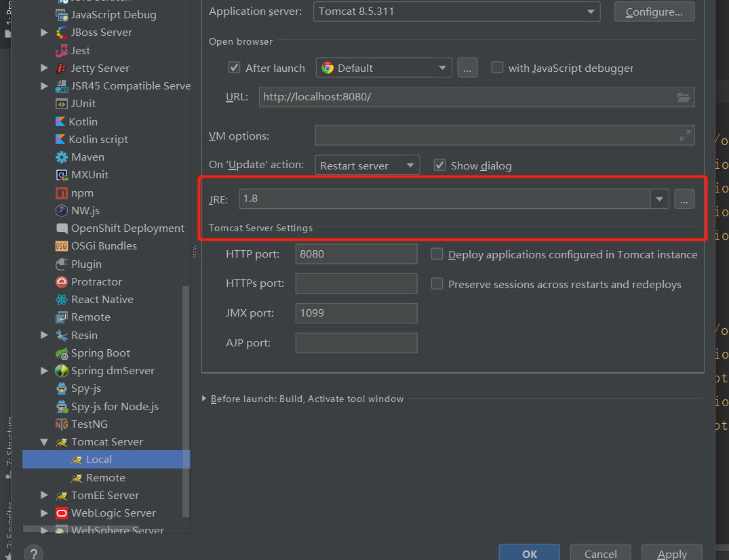The width and height of the screenshot is (729, 560).
Task: Expand the TomEE Server node
Action: [x=44, y=496]
